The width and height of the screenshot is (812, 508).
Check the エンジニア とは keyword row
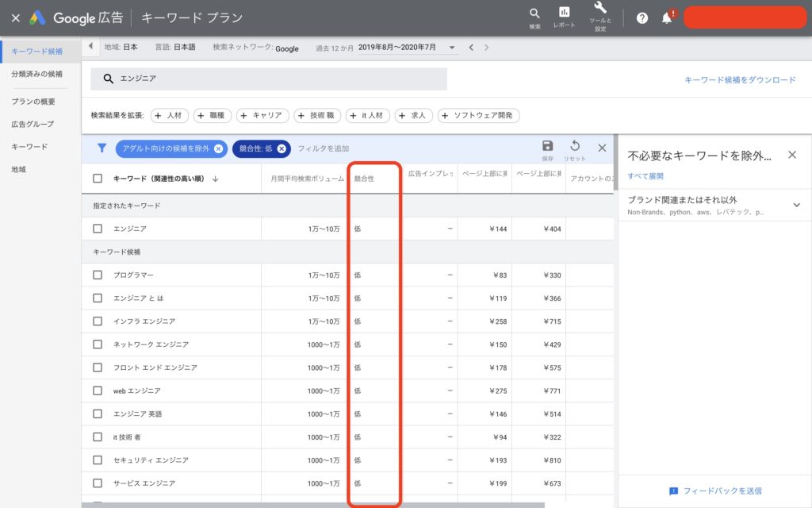[x=98, y=298]
